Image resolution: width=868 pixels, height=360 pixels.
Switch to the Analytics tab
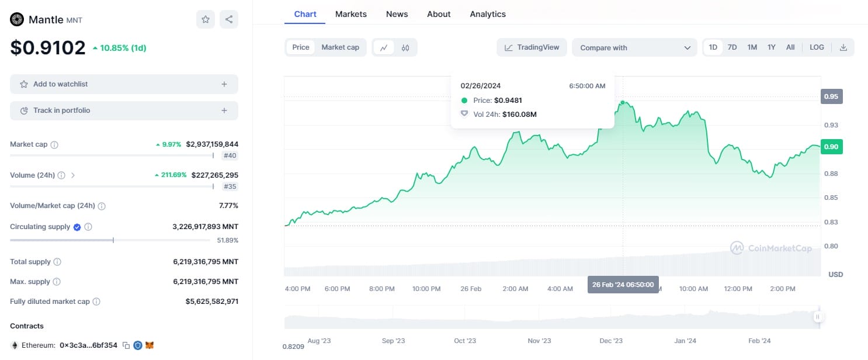(488, 14)
